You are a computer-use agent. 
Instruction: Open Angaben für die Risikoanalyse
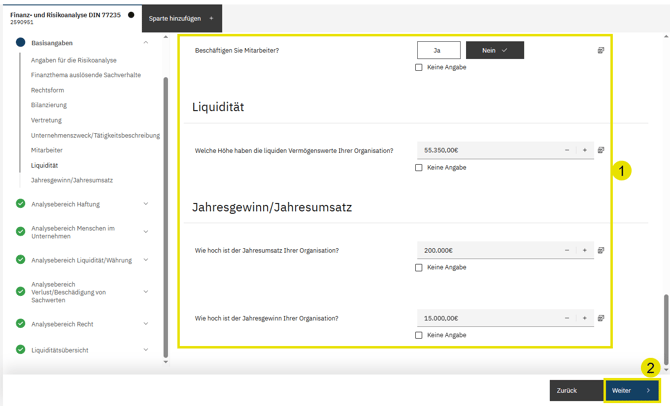click(x=73, y=60)
